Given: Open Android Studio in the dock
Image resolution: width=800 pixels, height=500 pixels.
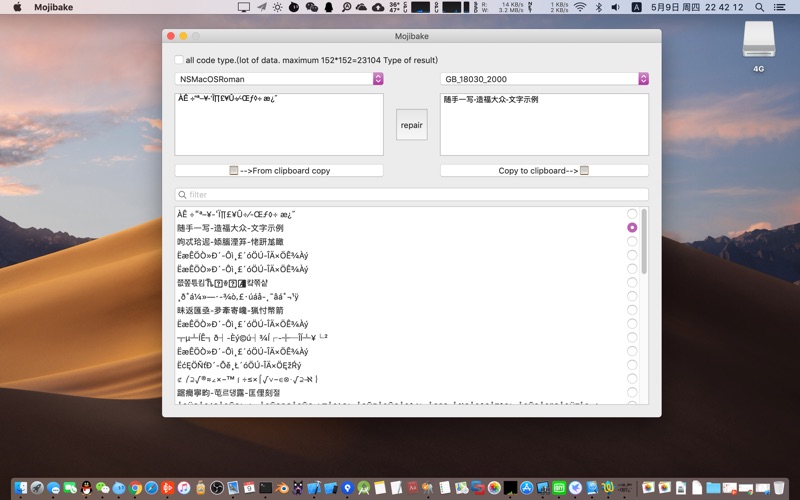Looking at the screenshot, I should click(x=364, y=488).
